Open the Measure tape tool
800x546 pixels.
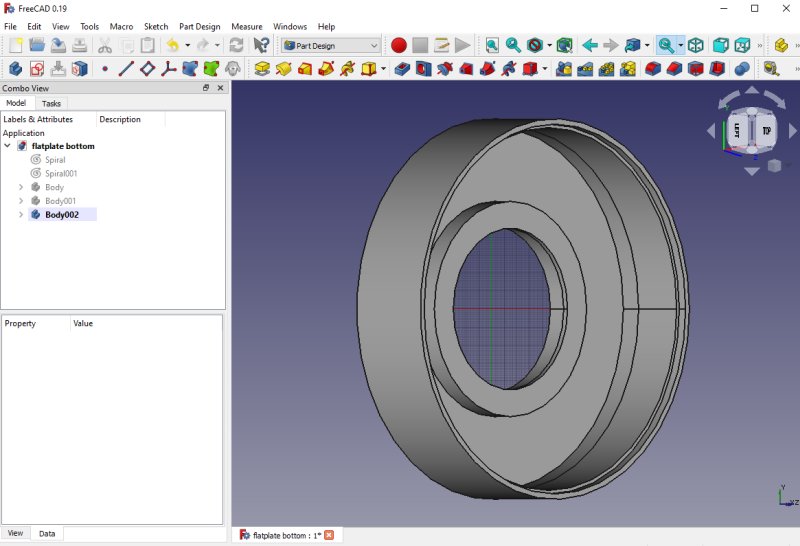tap(771, 68)
